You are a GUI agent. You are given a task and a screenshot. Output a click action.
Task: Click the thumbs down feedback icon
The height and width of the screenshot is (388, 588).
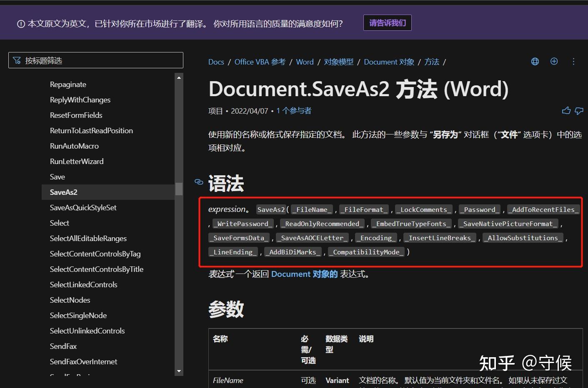click(x=579, y=111)
